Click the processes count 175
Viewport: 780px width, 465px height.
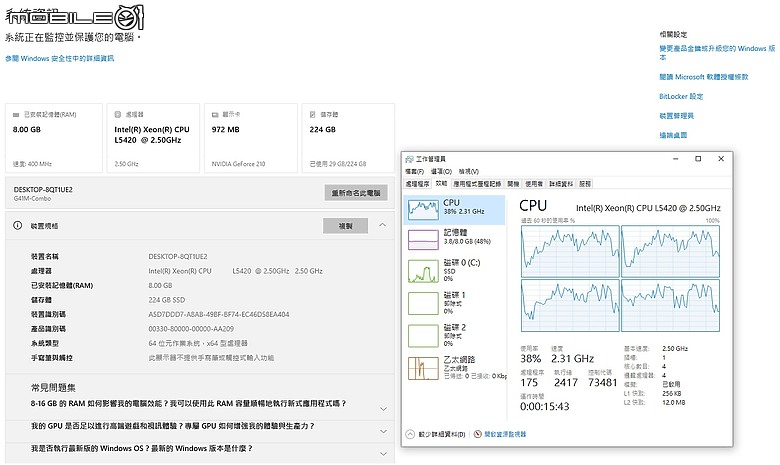[529, 382]
